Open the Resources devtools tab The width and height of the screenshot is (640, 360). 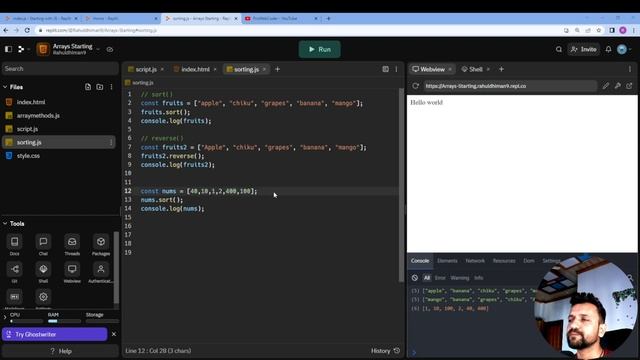click(504, 261)
